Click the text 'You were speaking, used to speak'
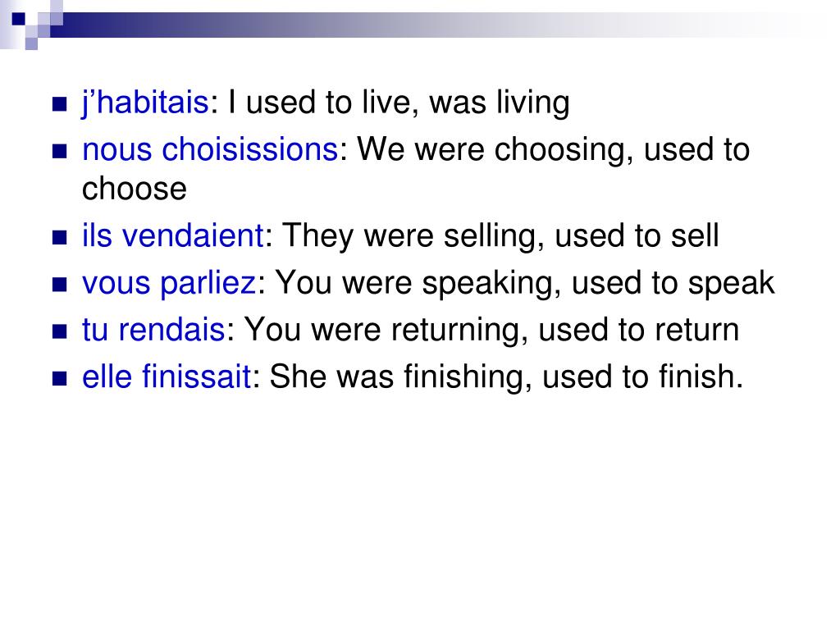 525,283
